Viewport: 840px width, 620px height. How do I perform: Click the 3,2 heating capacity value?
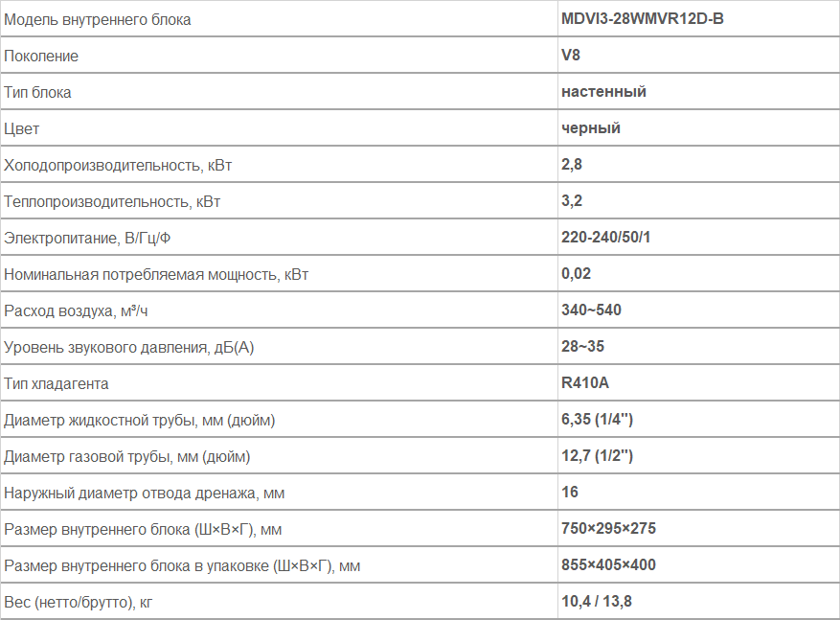572,201
